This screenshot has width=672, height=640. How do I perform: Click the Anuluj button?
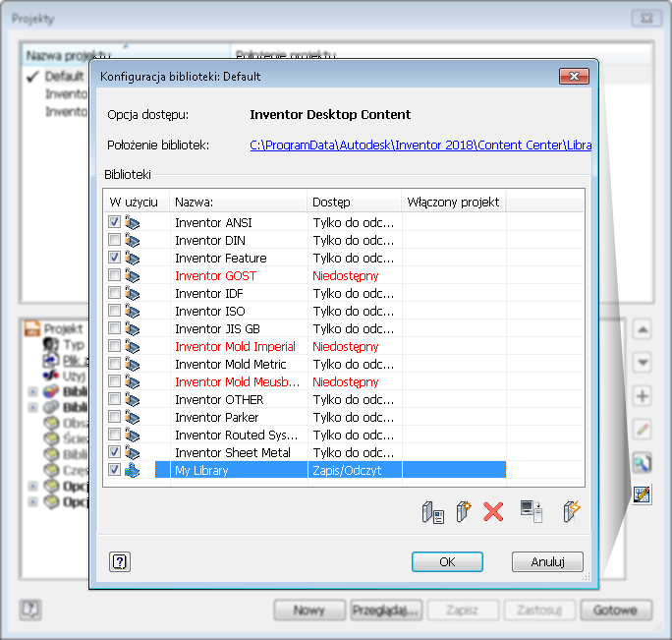point(547,562)
